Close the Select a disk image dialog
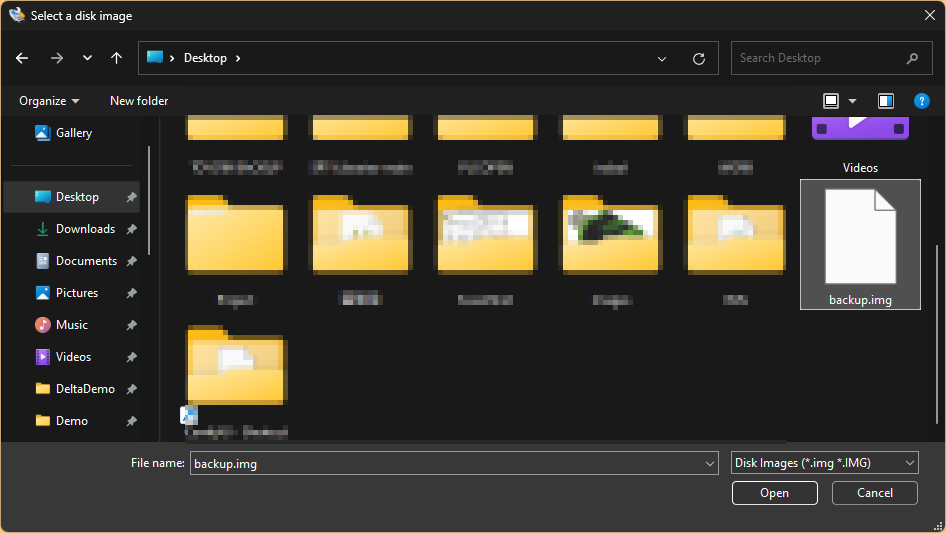The height and width of the screenshot is (533, 946). [930, 16]
